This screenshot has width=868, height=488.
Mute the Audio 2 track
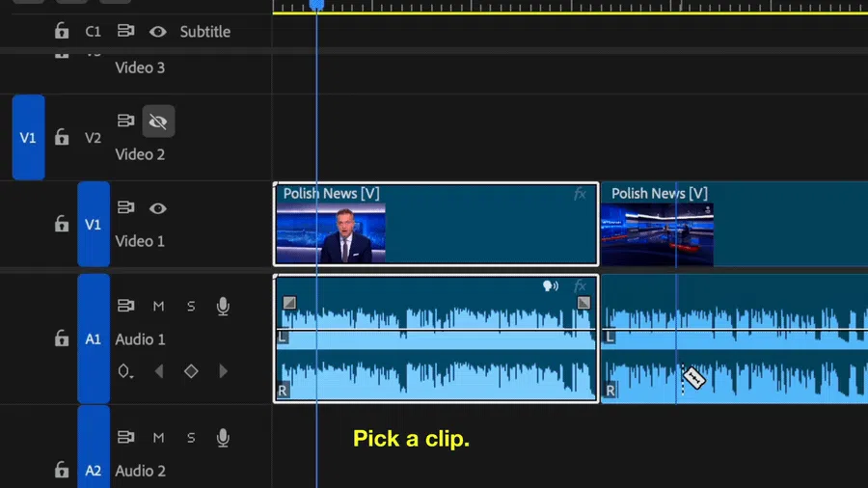click(158, 438)
